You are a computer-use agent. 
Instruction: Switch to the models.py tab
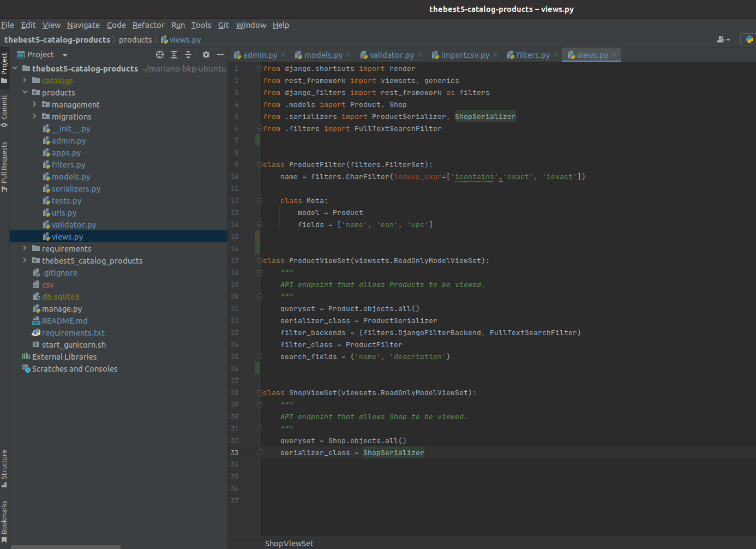(323, 55)
